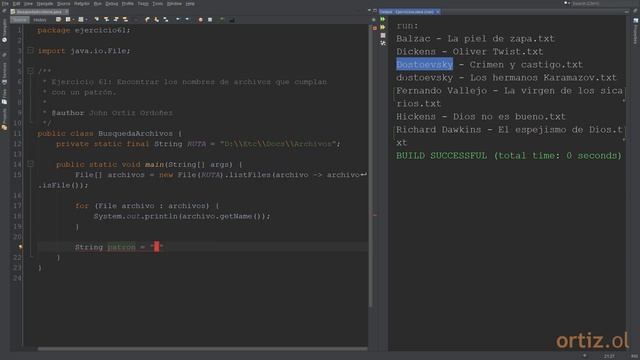
Task: Toggle Highlight Search icon
Action: click(x=125, y=19)
